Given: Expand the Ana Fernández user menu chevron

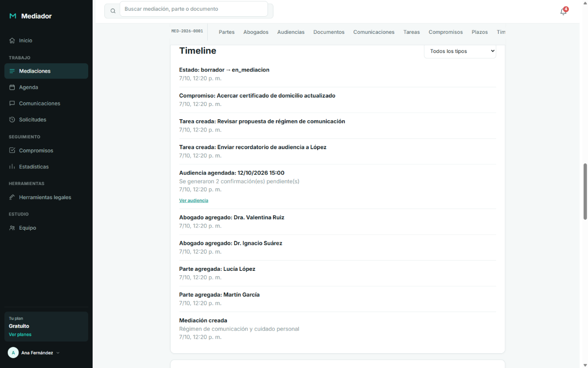Looking at the screenshot, I should tap(58, 353).
